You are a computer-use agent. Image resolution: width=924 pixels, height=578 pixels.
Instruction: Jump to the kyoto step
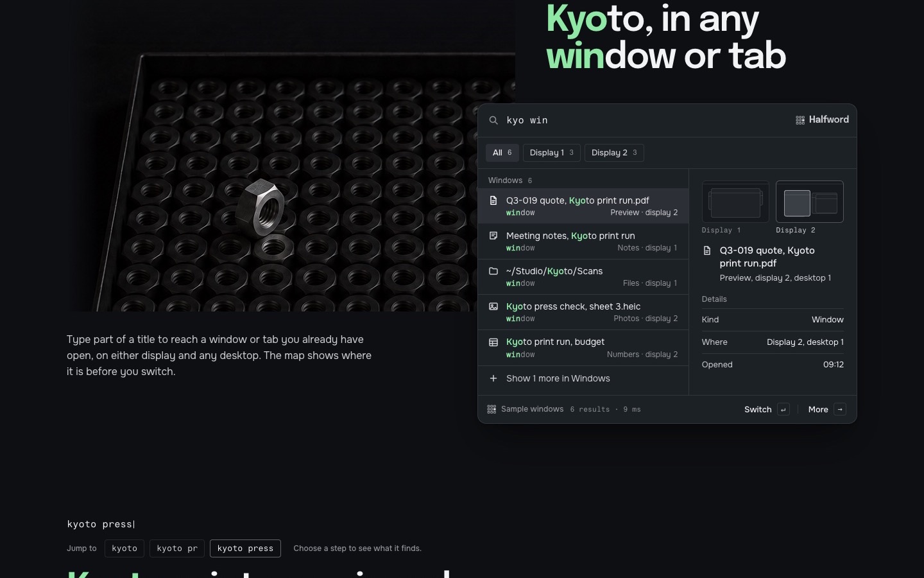point(124,548)
